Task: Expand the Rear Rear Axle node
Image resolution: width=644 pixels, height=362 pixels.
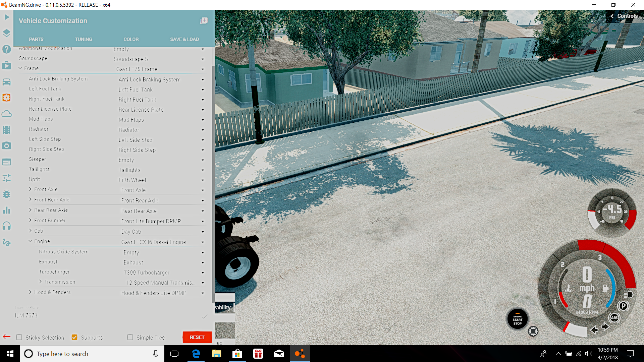Action: pos(30,210)
